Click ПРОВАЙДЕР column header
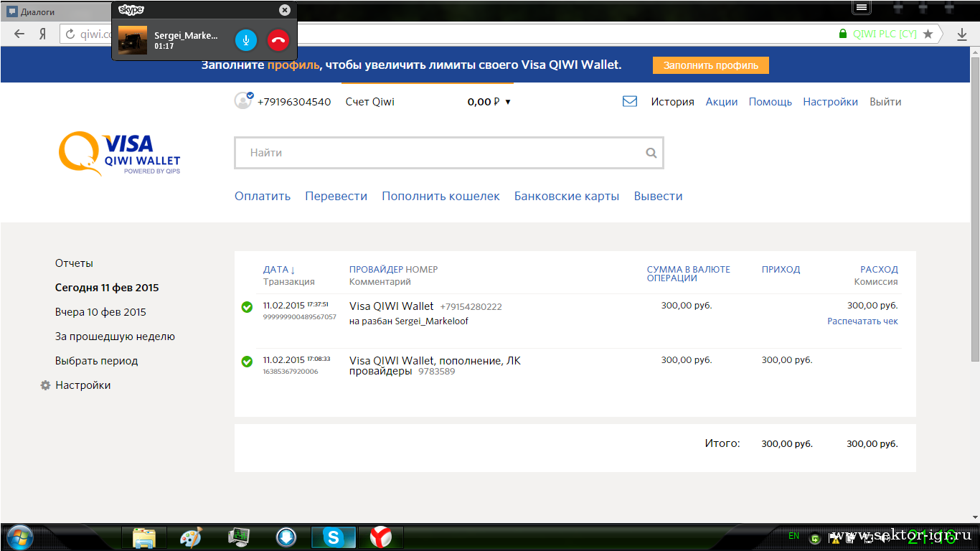 [376, 270]
